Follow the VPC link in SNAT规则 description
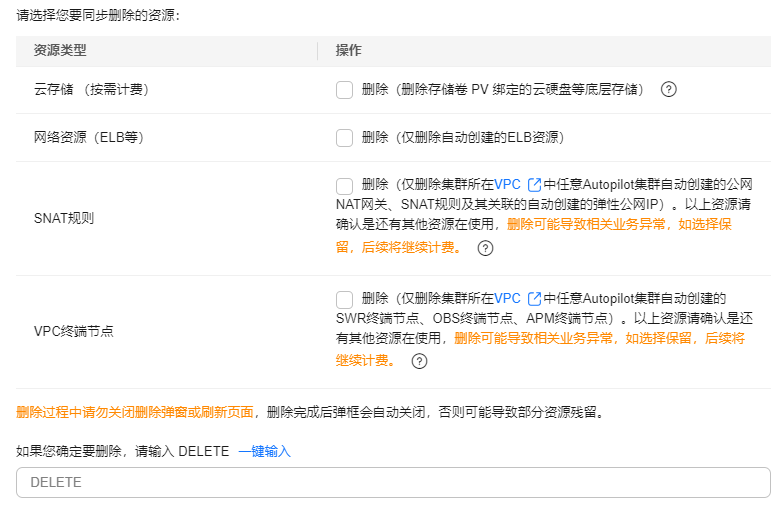The height and width of the screenshot is (513, 783). click(507, 185)
